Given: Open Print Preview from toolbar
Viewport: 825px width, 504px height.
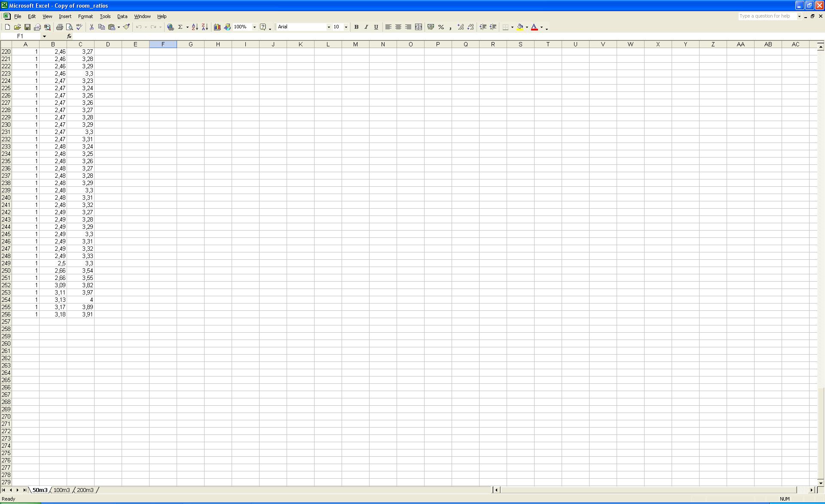Looking at the screenshot, I should click(x=69, y=27).
